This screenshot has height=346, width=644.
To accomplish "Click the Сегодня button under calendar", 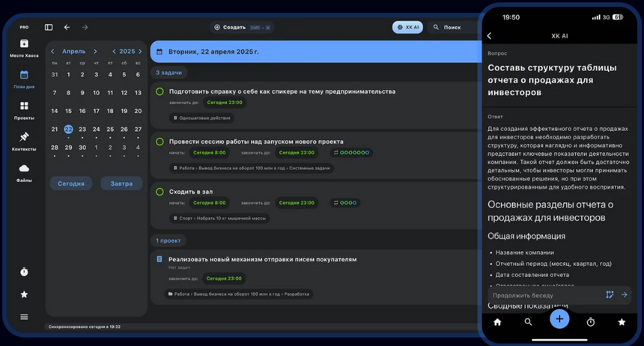I will [x=71, y=183].
